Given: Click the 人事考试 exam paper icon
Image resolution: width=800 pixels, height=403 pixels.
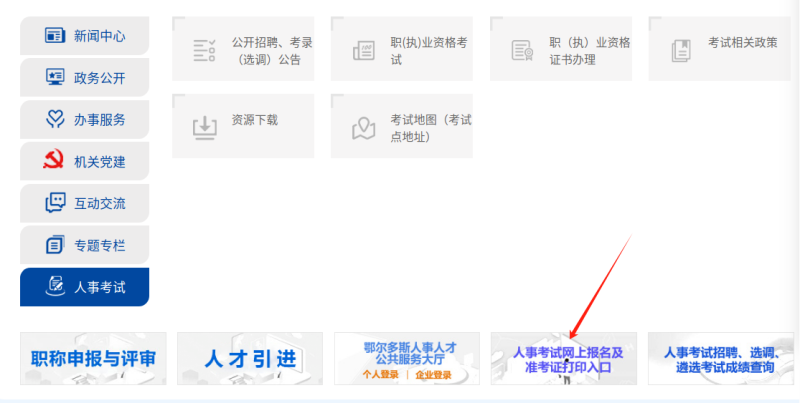Looking at the screenshot, I should pos(55,287).
